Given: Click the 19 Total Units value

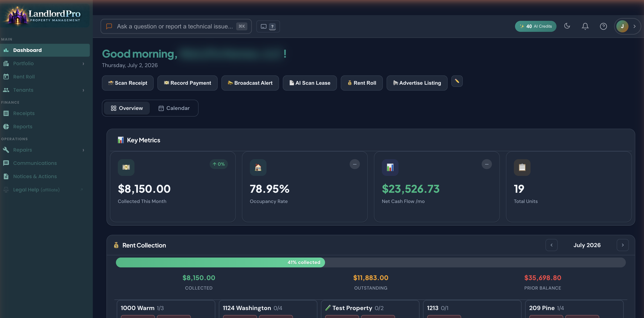Looking at the screenshot, I should [519, 189].
